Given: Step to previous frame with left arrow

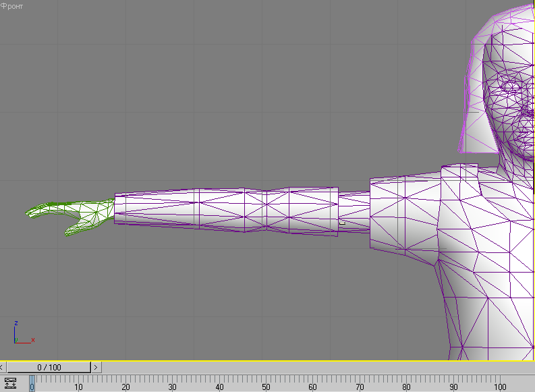Looking at the screenshot, I should click(2, 368).
